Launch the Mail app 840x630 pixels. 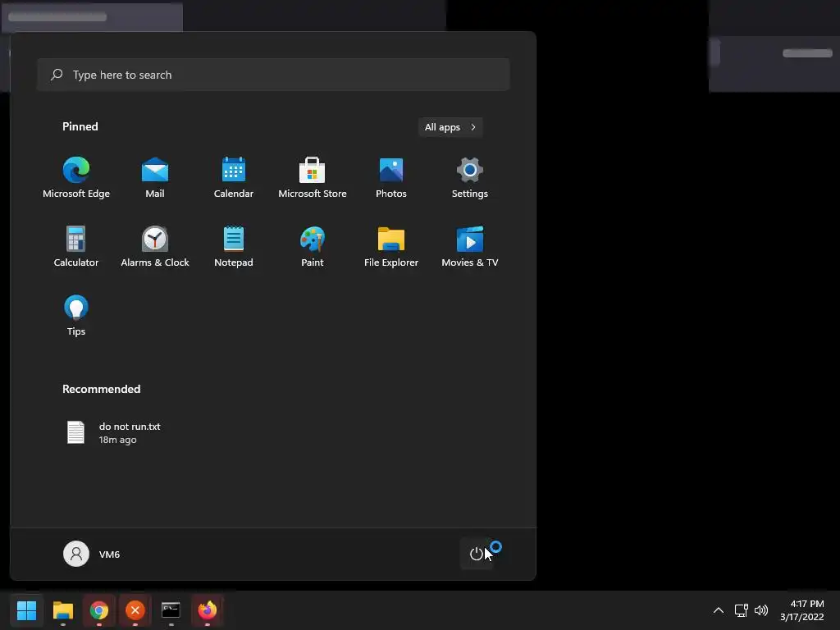[155, 178]
